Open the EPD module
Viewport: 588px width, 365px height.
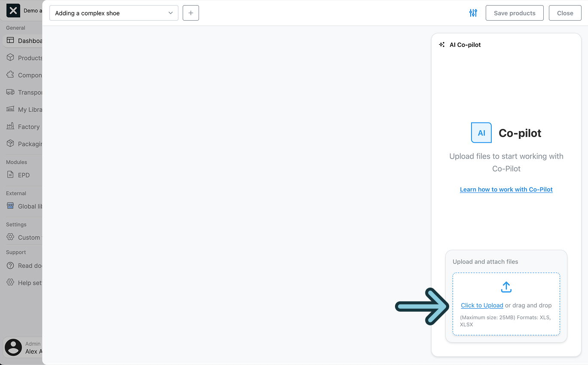24,175
